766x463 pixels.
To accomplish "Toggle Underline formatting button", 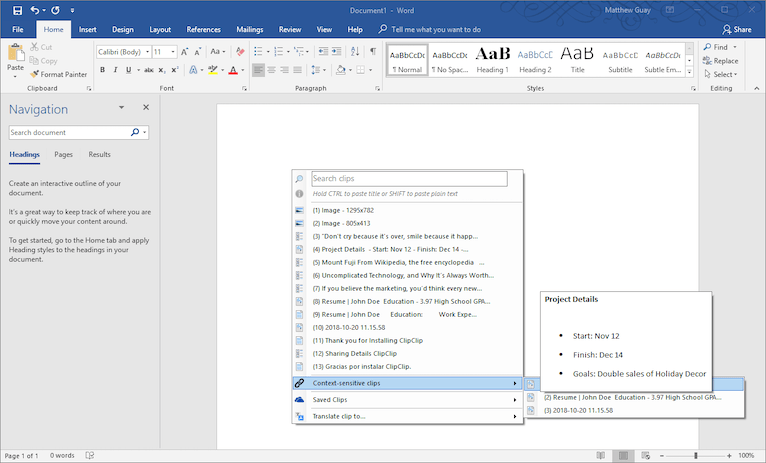I will pos(129,70).
